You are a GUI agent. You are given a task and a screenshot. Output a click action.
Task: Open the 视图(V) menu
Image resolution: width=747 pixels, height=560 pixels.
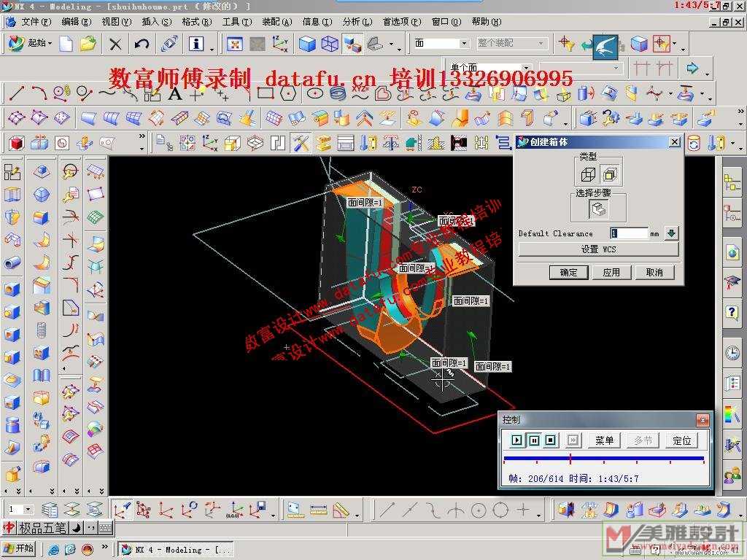pos(116,22)
